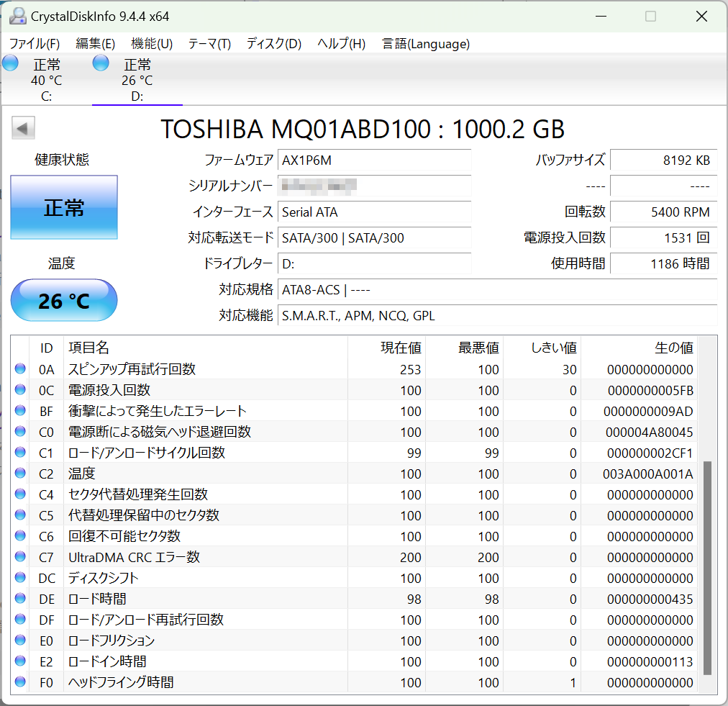Open the 機能(U) menu

pyautogui.click(x=152, y=44)
